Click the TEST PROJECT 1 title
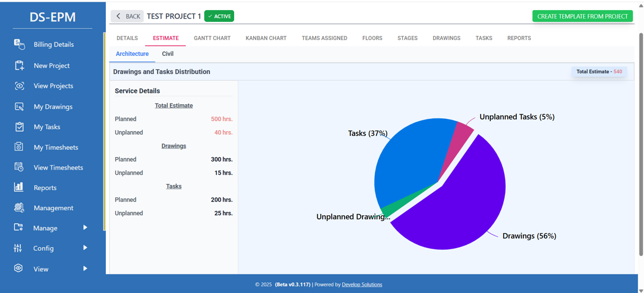644x293 pixels. pyautogui.click(x=174, y=16)
